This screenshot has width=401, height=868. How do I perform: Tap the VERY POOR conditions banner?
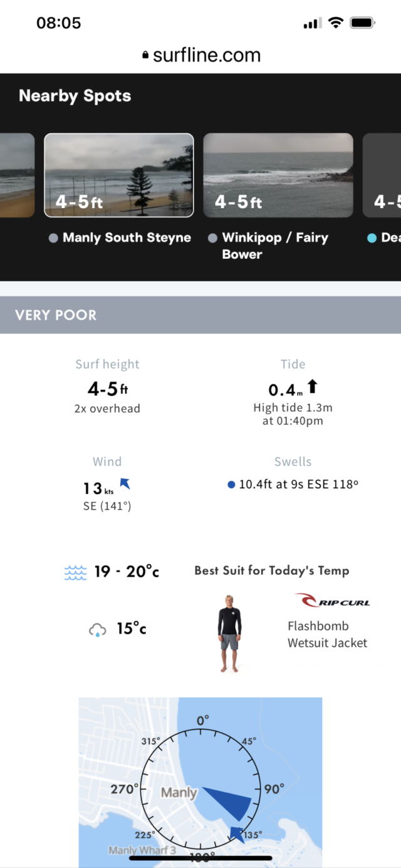(x=200, y=315)
